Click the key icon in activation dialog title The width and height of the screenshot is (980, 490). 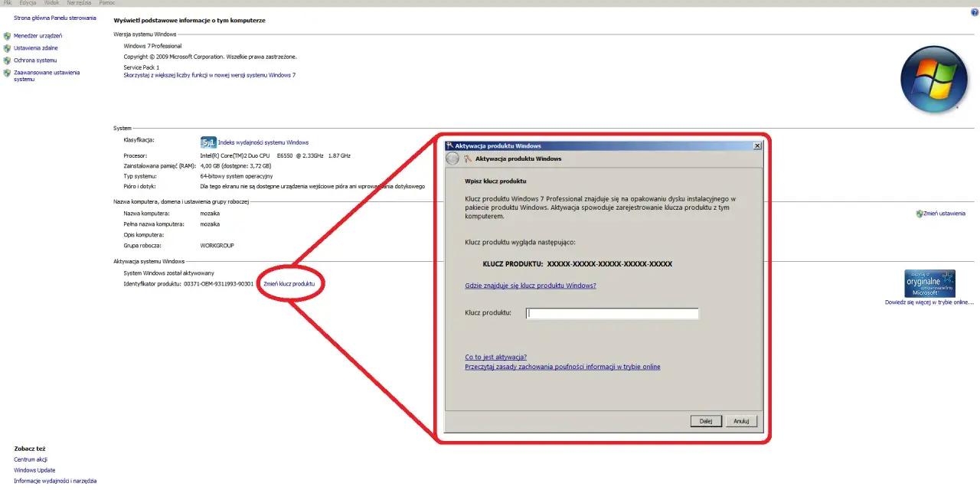click(x=468, y=158)
